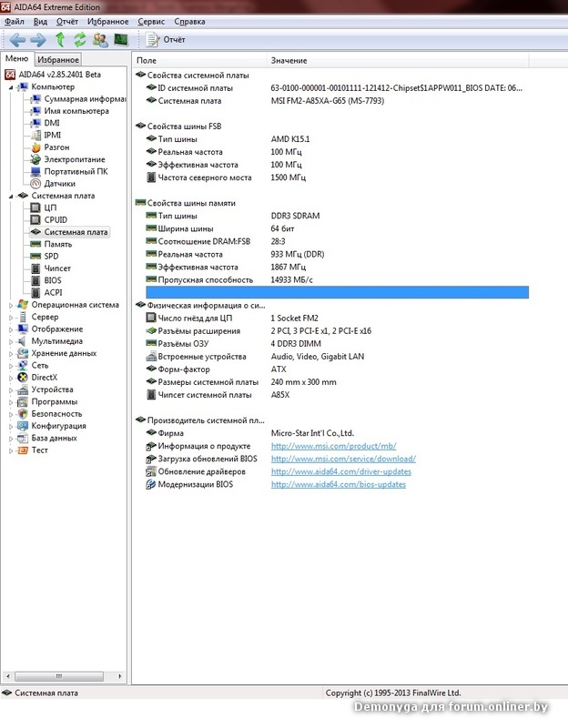
Task: Click the BIOS chip icon
Action: [35, 280]
